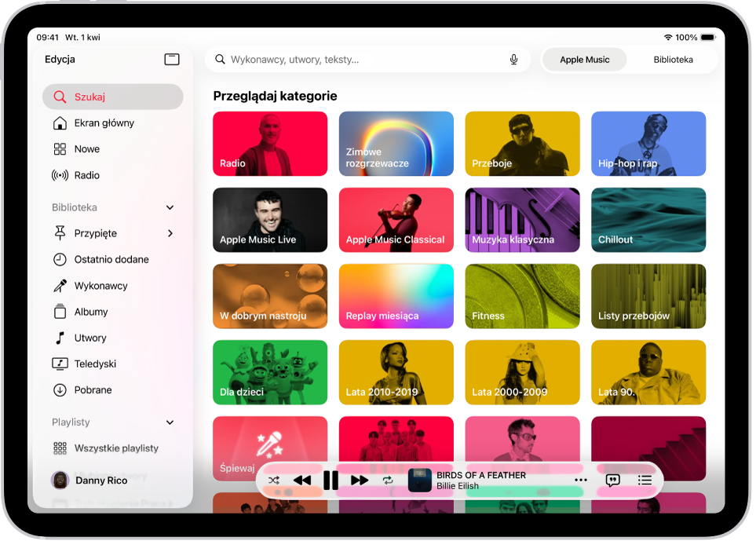Open the Lata 90. category tile
The height and width of the screenshot is (541, 756).
[648, 372]
